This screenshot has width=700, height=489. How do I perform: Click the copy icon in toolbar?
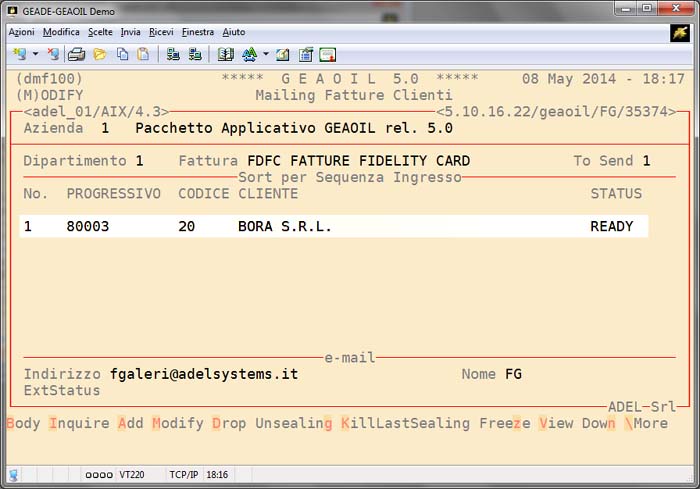[121, 54]
